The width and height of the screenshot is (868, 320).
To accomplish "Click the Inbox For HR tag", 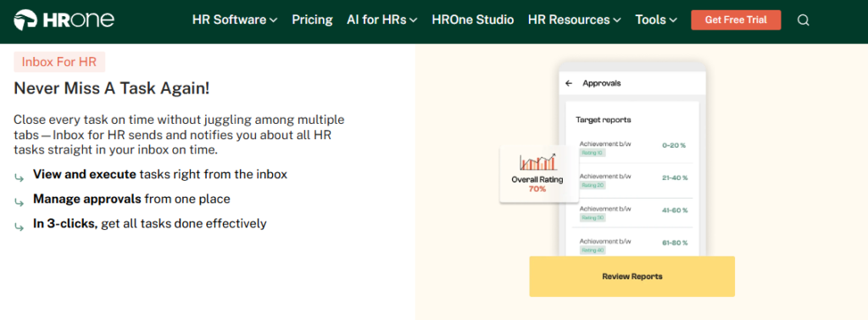I will 59,62.
